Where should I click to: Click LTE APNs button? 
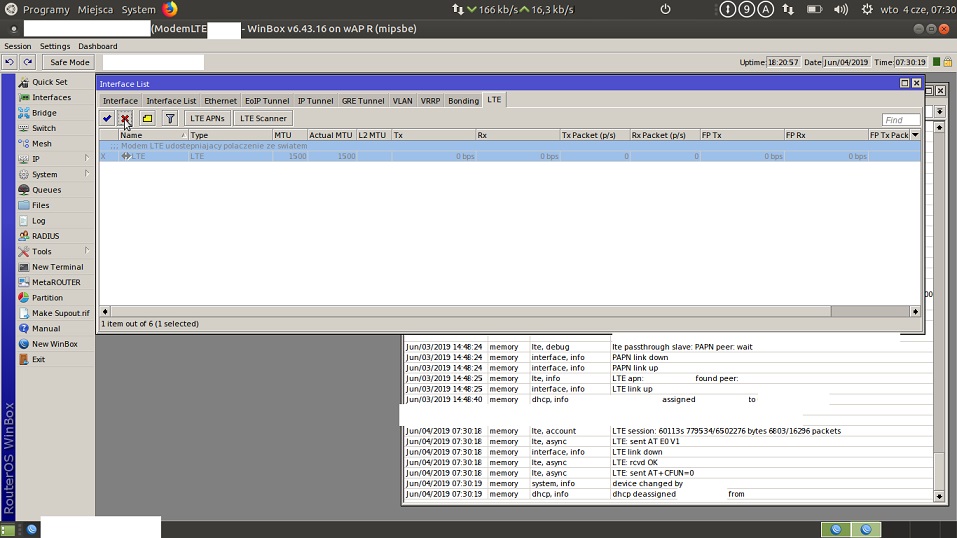point(208,118)
